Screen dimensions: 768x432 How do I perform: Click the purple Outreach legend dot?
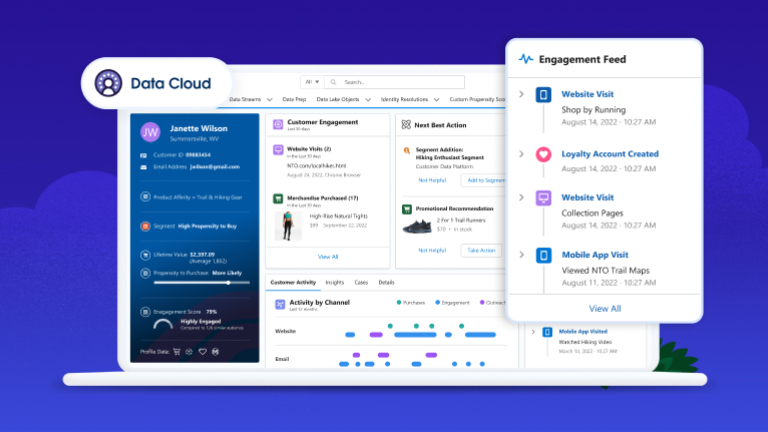click(x=482, y=302)
